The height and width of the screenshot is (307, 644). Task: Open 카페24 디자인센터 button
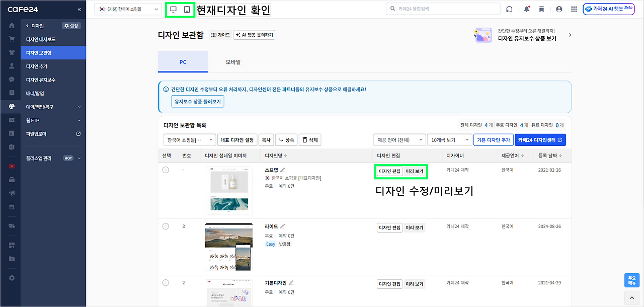pos(540,140)
